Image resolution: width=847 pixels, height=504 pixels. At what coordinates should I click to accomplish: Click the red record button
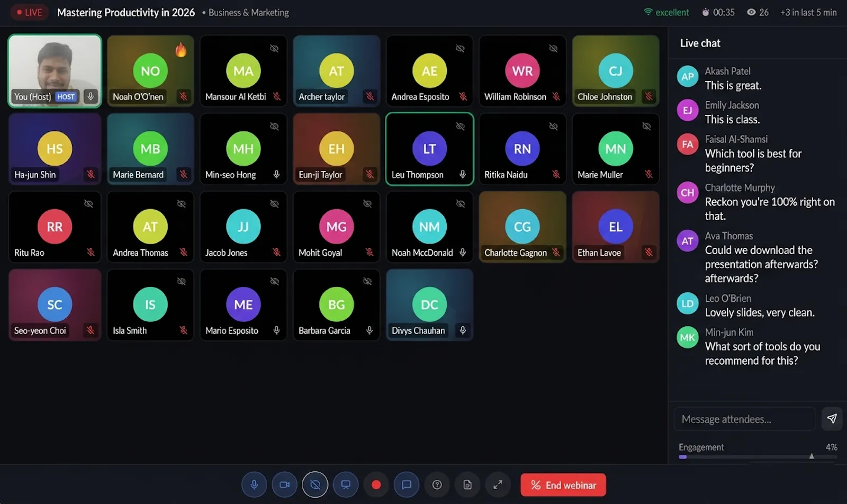coord(376,484)
